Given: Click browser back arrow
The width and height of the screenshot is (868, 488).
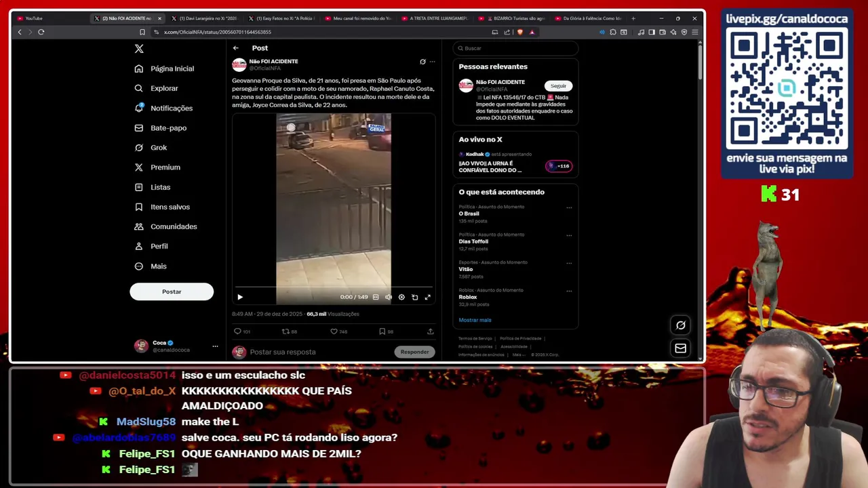Looking at the screenshot, I should click(20, 32).
